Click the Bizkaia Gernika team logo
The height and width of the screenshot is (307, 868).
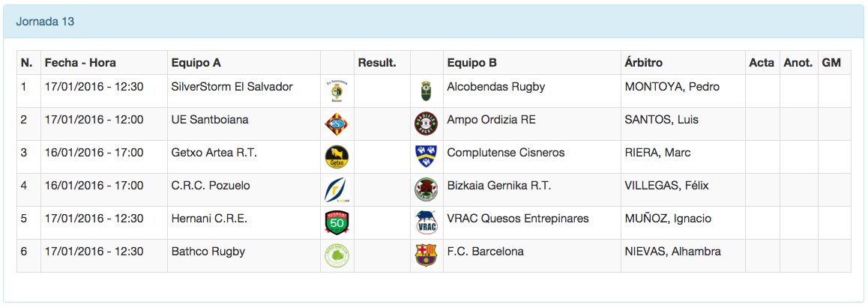tap(426, 189)
